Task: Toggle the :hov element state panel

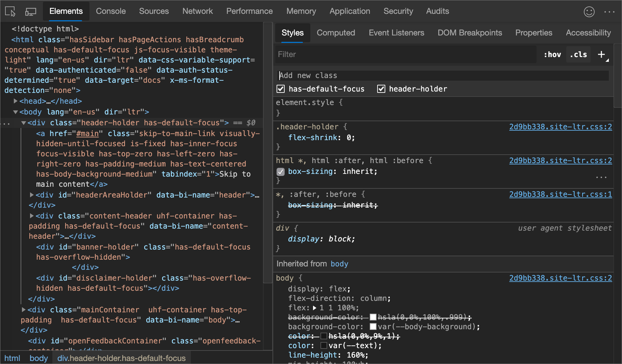Action: point(552,54)
